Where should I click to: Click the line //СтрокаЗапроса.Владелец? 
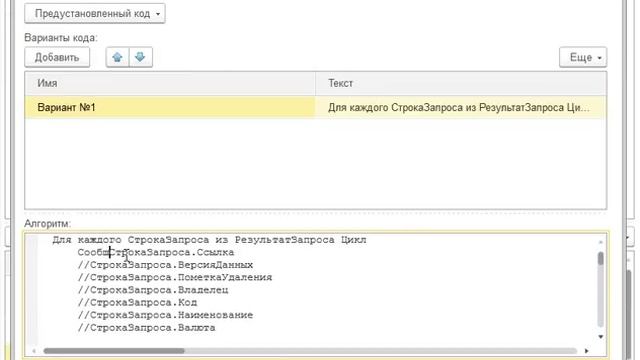(153, 290)
